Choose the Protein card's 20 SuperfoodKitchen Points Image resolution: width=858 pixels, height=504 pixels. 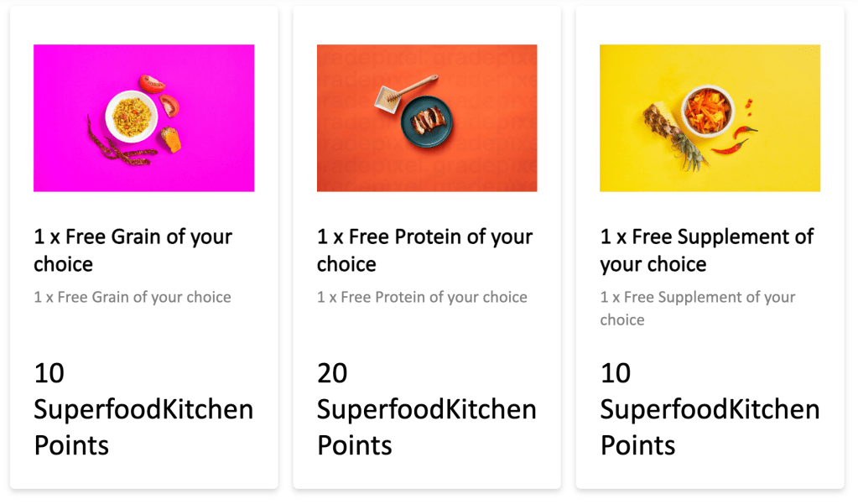point(426,409)
